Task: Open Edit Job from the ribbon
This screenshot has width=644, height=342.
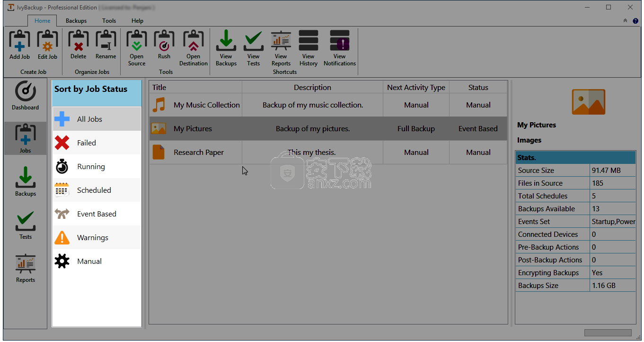Action: tap(47, 45)
